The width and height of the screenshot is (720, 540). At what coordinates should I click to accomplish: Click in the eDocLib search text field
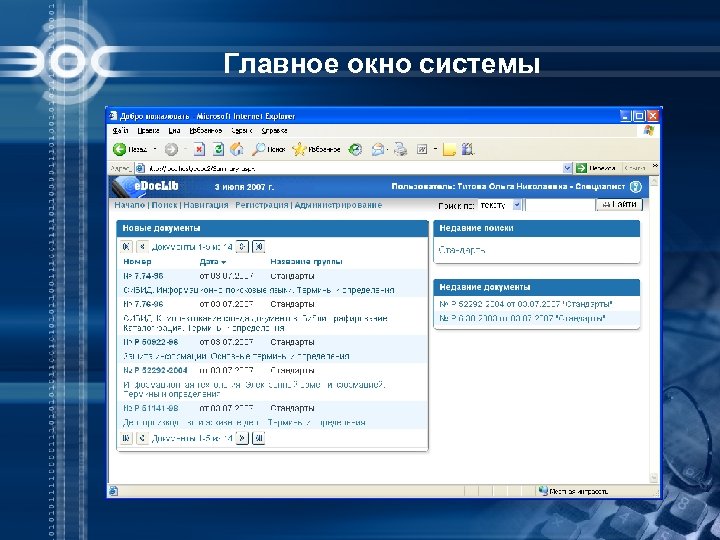pyautogui.click(x=560, y=205)
